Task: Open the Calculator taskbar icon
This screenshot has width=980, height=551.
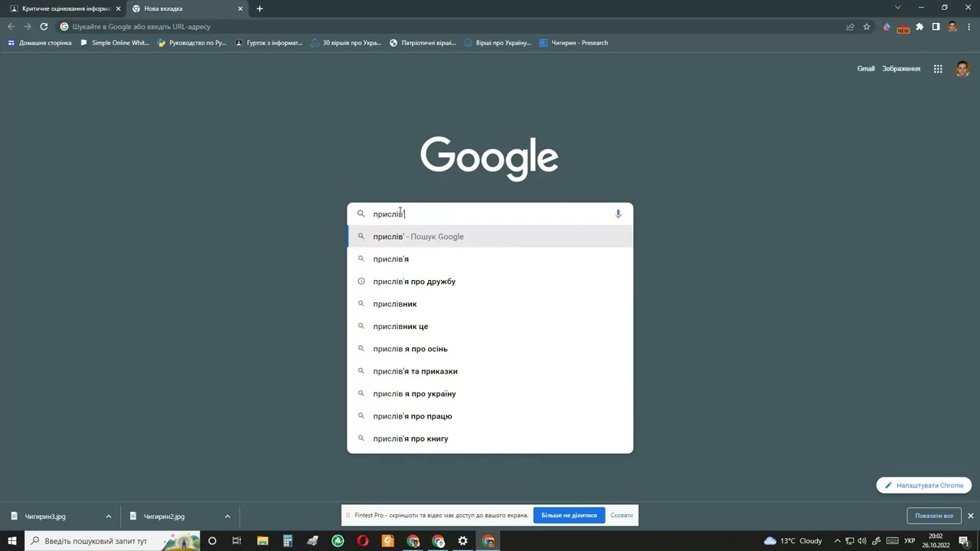Action: pos(288,541)
